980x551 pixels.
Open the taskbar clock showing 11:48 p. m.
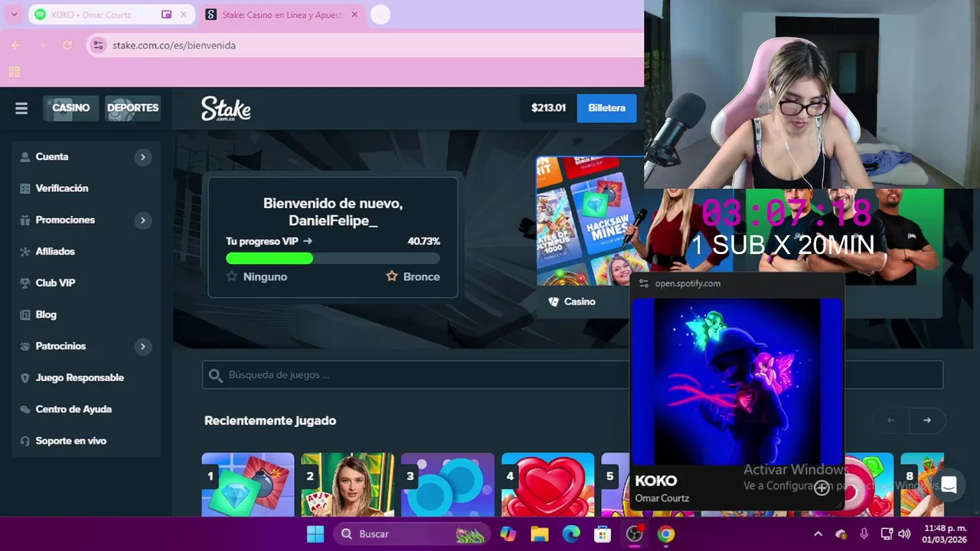(x=945, y=534)
